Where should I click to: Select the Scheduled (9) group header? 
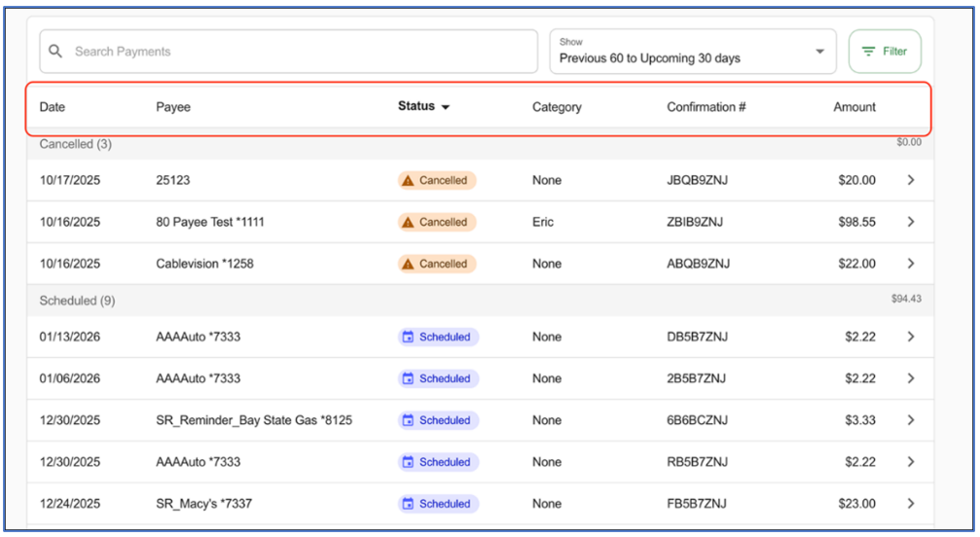(77, 301)
